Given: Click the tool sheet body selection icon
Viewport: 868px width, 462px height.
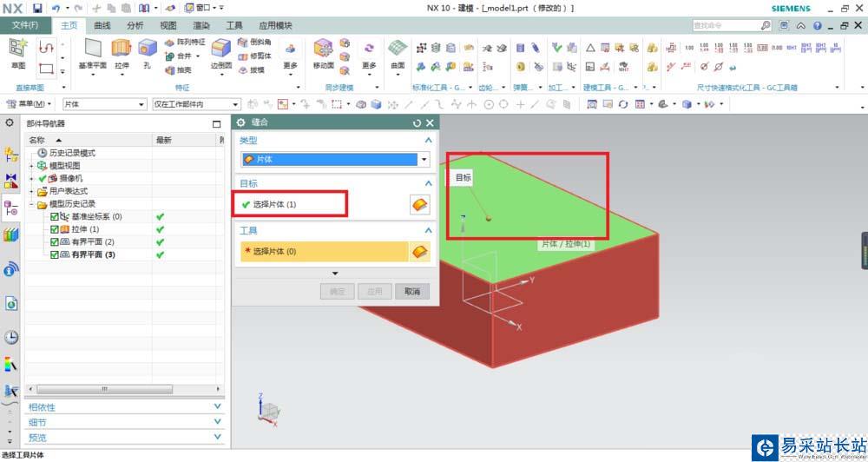Looking at the screenshot, I should (420, 252).
